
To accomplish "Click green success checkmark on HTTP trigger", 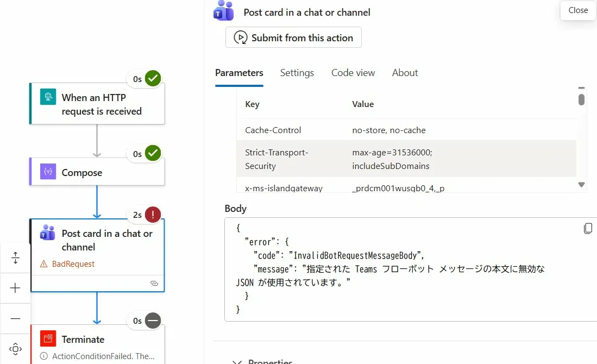I will pyautogui.click(x=153, y=78).
